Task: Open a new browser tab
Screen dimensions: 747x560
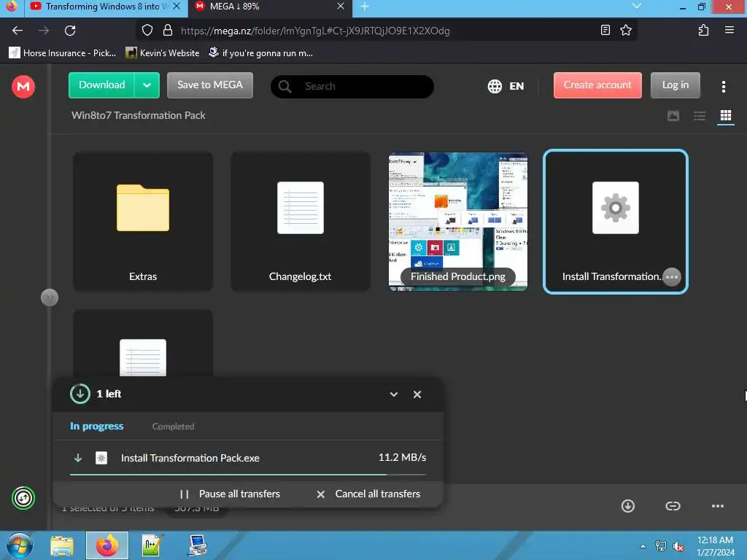Action: 365,6
